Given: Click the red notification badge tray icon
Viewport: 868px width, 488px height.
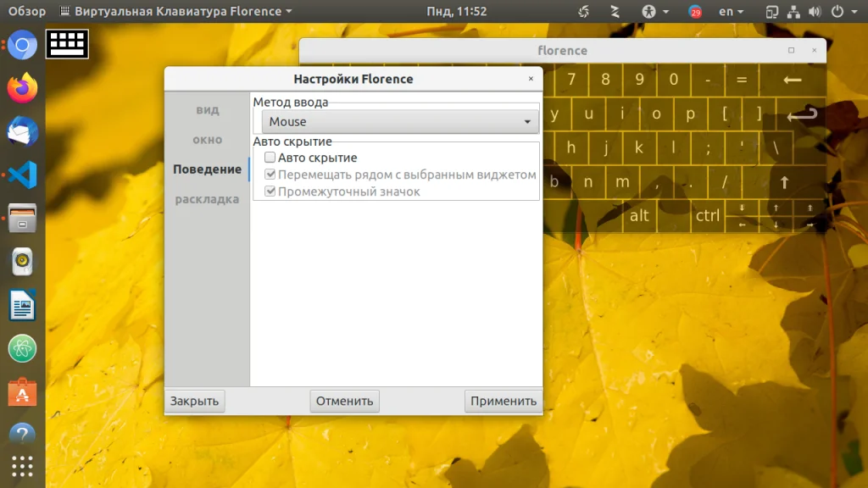Looking at the screenshot, I should [x=695, y=11].
